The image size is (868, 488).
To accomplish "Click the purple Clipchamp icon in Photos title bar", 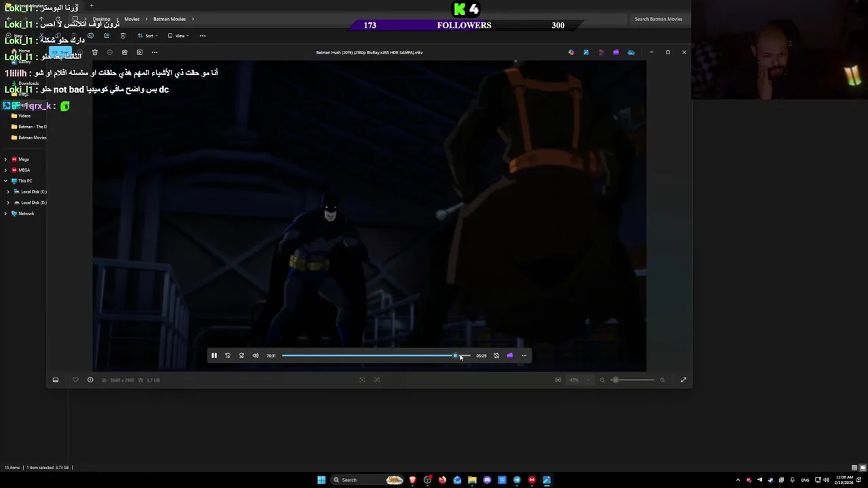I will tap(616, 52).
